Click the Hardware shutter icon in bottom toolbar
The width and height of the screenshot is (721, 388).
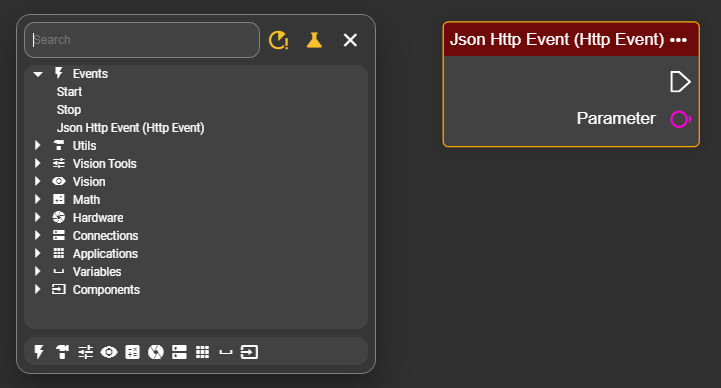[x=156, y=352]
